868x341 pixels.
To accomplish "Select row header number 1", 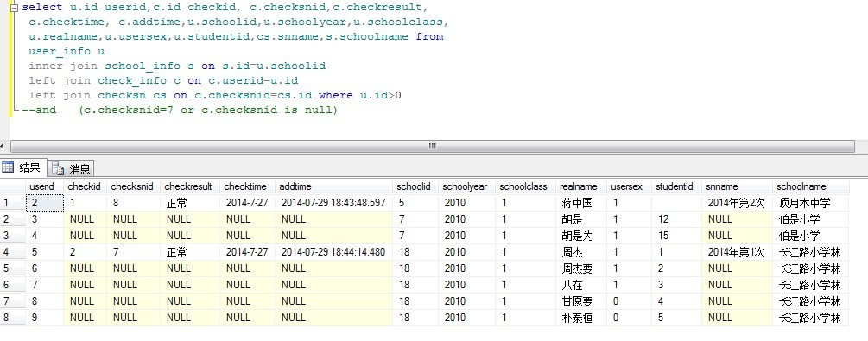I will [x=13, y=203].
